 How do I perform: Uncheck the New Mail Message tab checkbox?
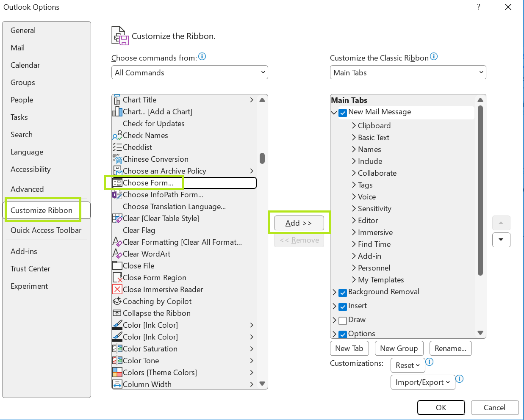click(343, 113)
